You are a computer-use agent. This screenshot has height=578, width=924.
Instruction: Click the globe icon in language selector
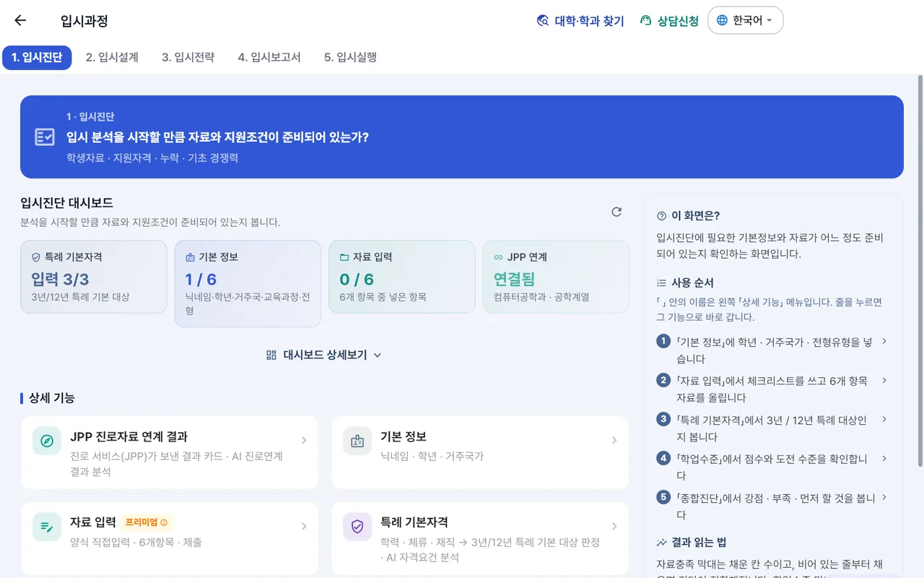722,20
